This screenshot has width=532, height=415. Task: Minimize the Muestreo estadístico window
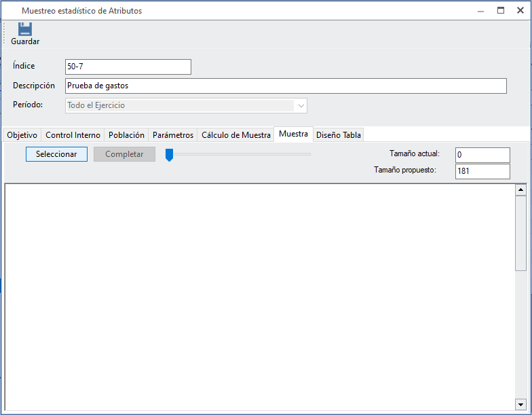coord(480,10)
